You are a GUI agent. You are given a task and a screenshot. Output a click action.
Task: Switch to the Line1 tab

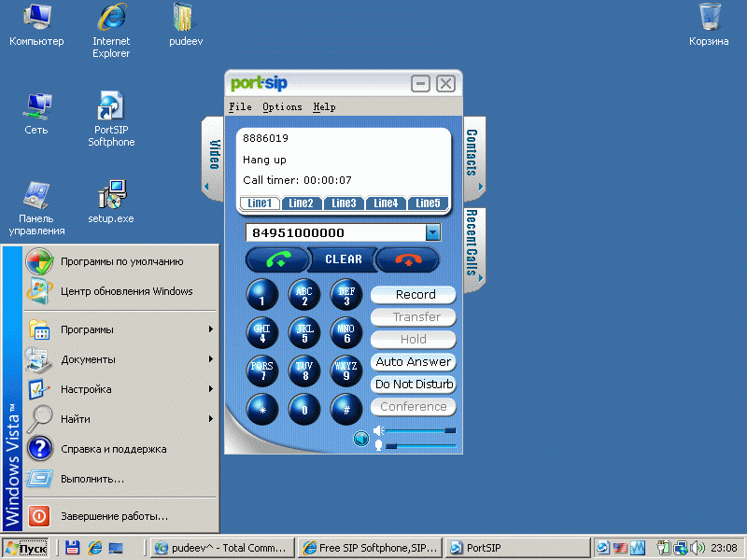click(x=260, y=203)
